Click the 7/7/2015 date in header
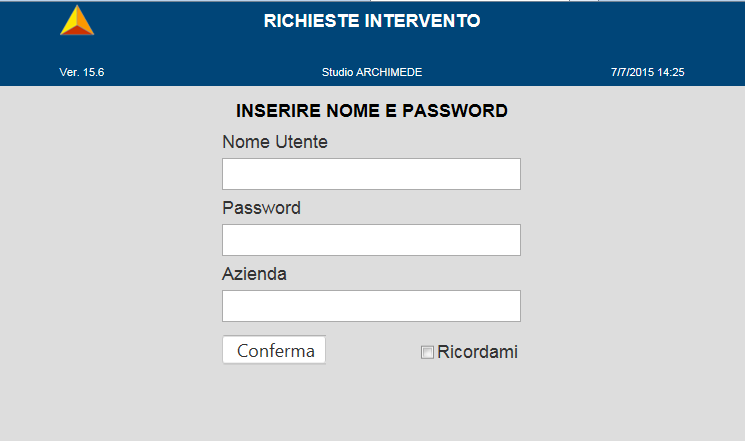745x441 pixels. [x=632, y=72]
